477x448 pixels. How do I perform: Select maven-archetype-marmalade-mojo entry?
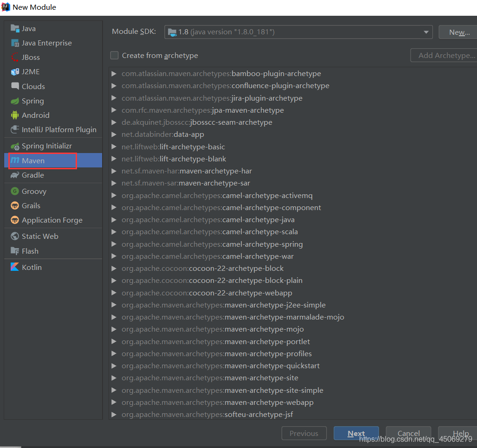click(x=233, y=317)
